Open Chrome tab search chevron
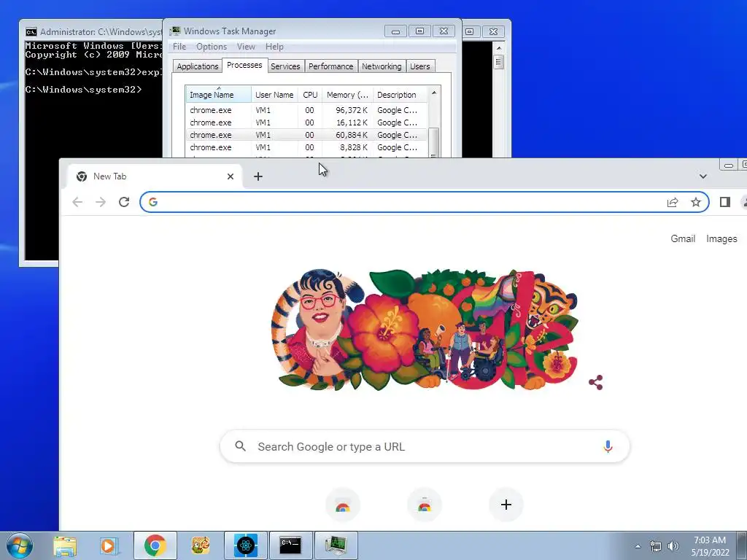Image resolution: width=747 pixels, height=560 pixels. coord(703,176)
